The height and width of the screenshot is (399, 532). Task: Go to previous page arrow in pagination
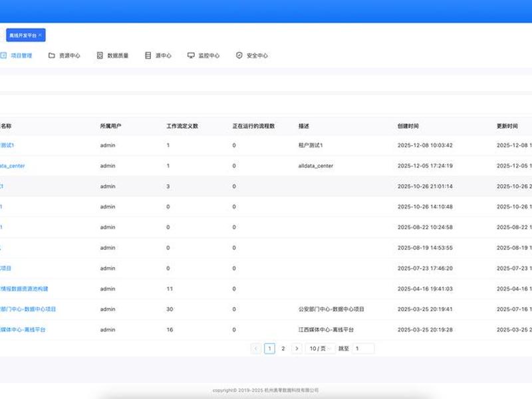coord(256,348)
